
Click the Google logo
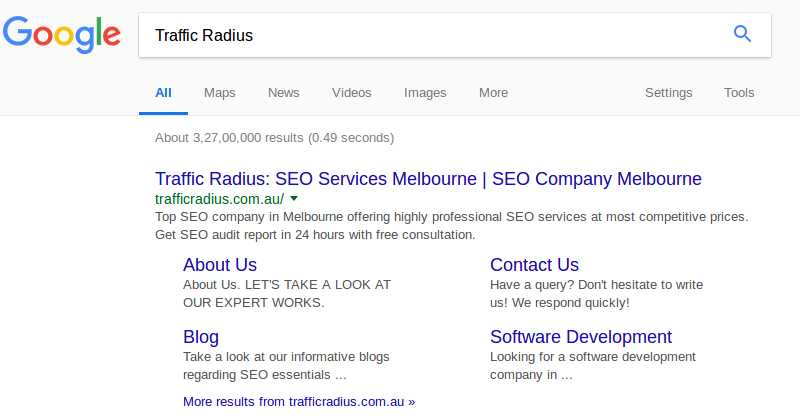point(62,35)
